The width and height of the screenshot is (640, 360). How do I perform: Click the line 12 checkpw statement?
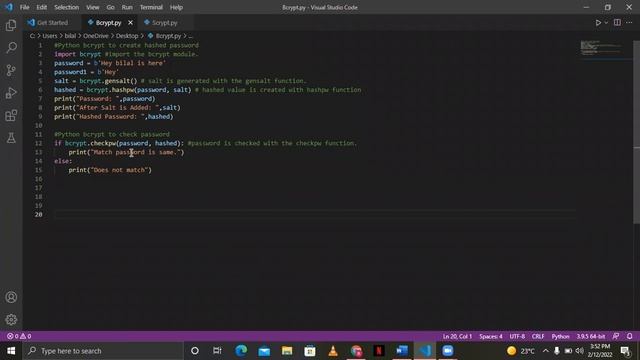[x=205, y=143]
